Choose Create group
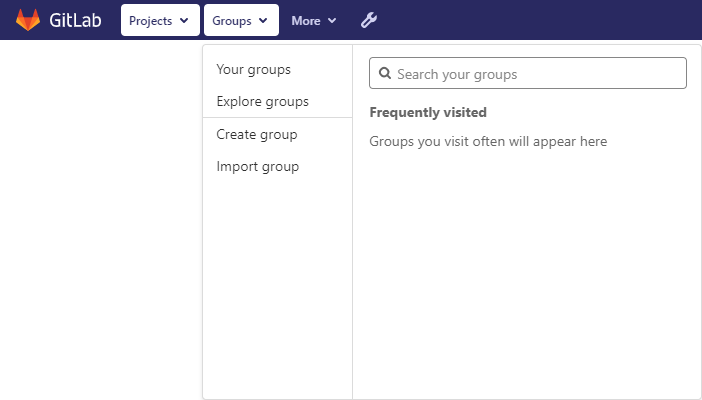This screenshot has height=400, width=702. [x=257, y=134]
